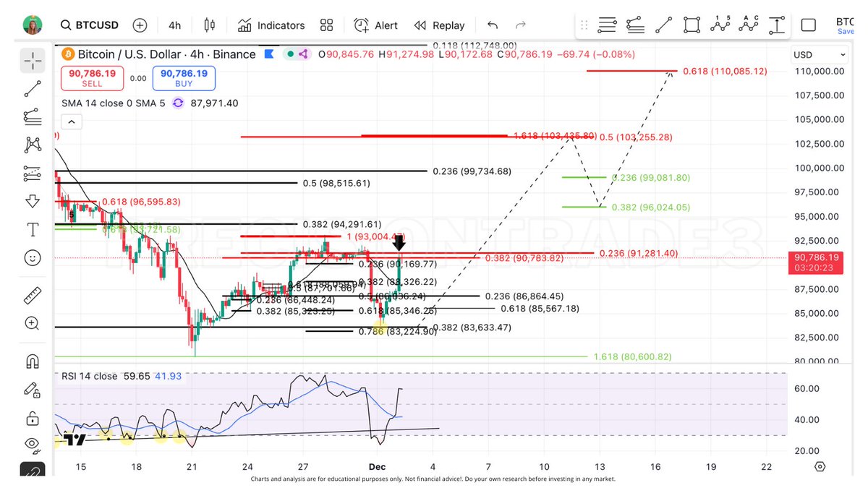Toggle hide all drawings eye icon
This screenshot has width=868, height=488.
pyautogui.click(x=33, y=444)
